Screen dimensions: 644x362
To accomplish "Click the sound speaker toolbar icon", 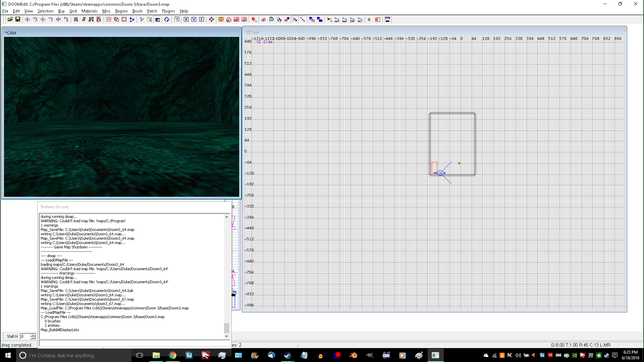I will pos(369,19).
